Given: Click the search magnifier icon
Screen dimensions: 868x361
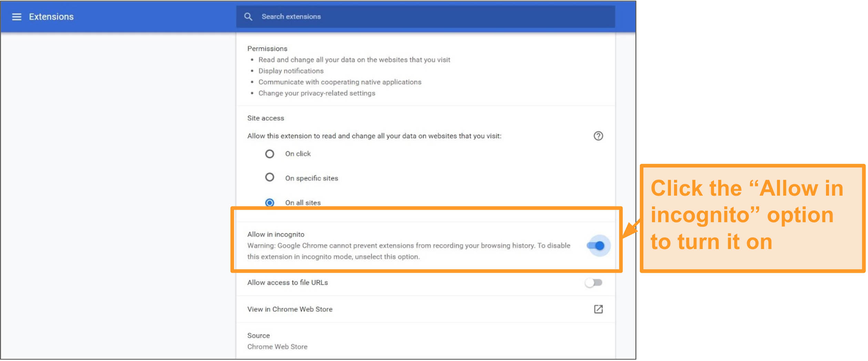Looking at the screenshot, I should tap(248, 17).
